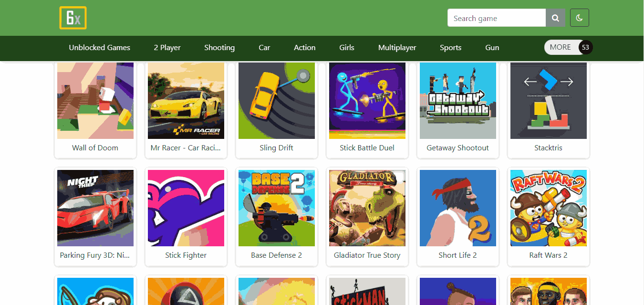The image size is (644, 305).
Task: Click the 6x site logo
Action: click(73, 18)
